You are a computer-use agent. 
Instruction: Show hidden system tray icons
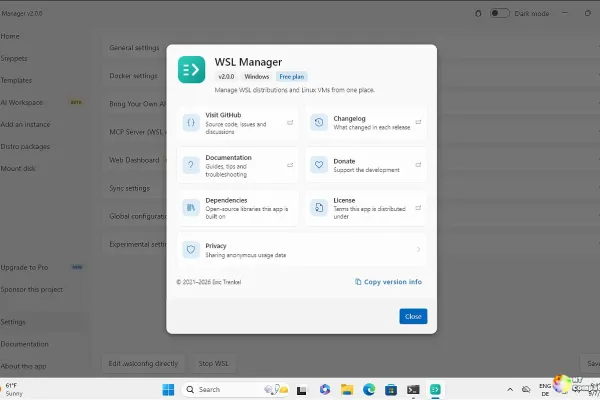[x=510, y=390]
